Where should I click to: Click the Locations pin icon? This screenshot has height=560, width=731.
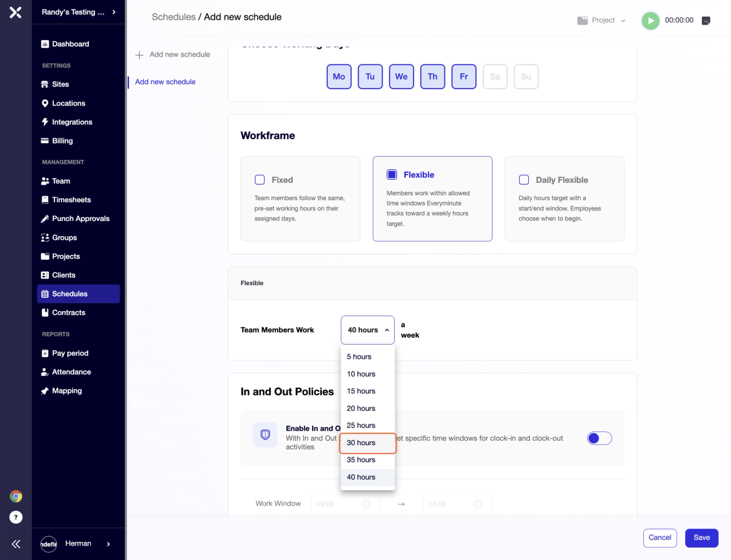pos(45,103)
